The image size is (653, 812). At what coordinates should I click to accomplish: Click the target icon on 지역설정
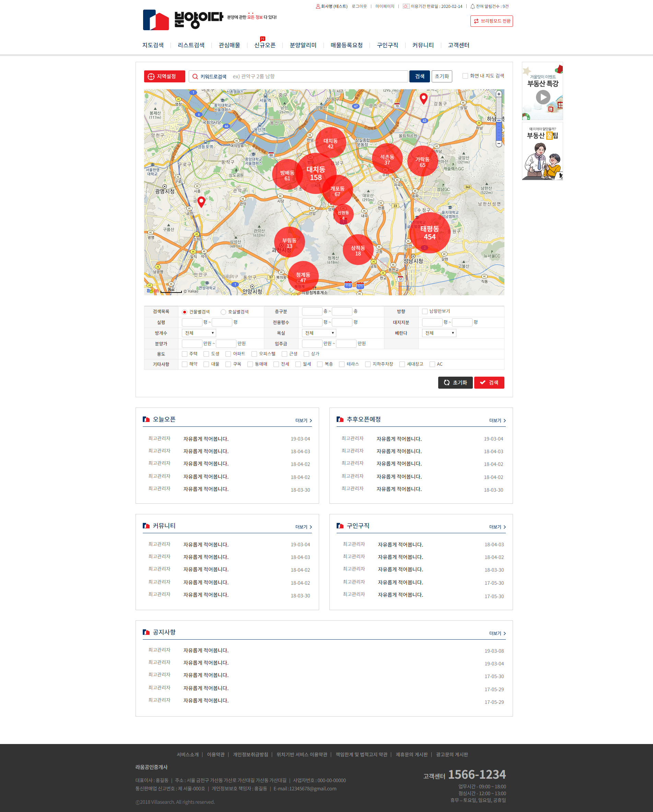151,77
